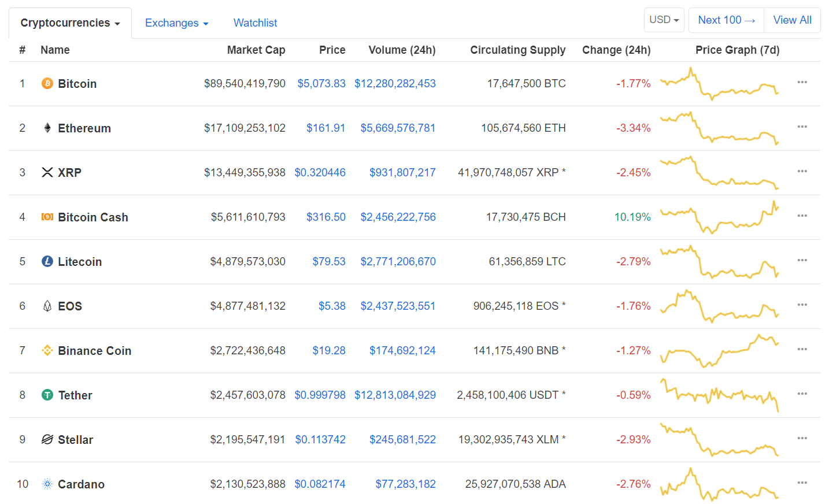Open the more options menu for Tether
The height and width of the screenshot is (504, 825).
(802, 394)
